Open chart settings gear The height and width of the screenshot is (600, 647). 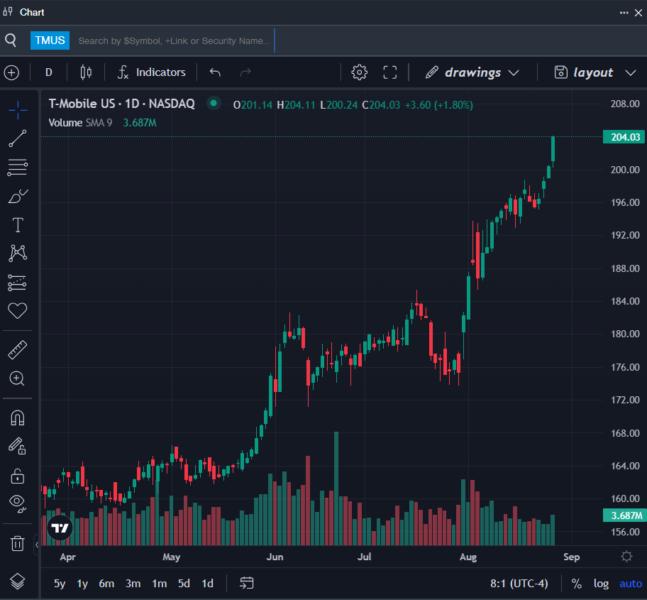pyautogui.click(x=359, y=73)
